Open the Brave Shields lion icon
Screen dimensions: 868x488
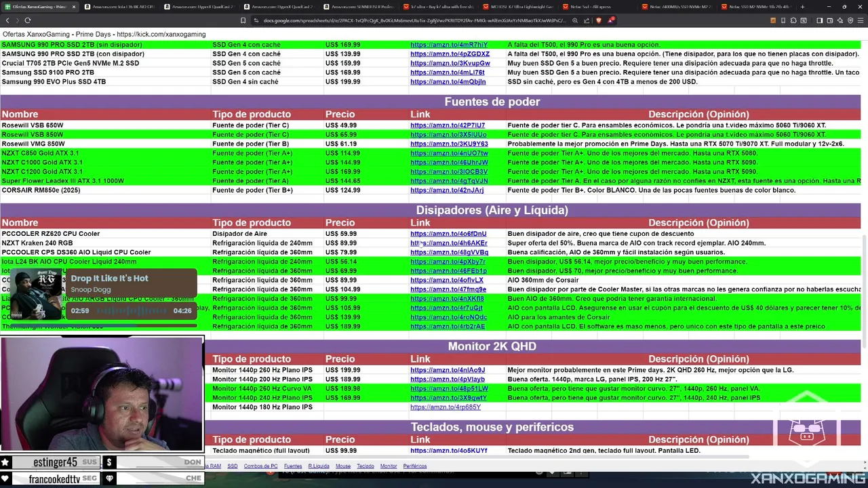(x=599, y=20)
